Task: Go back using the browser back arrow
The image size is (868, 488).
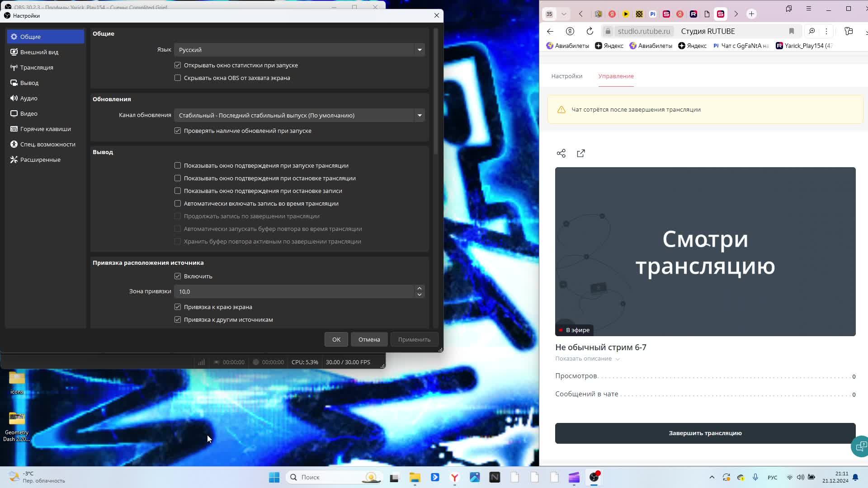Action: pos(550,31)
